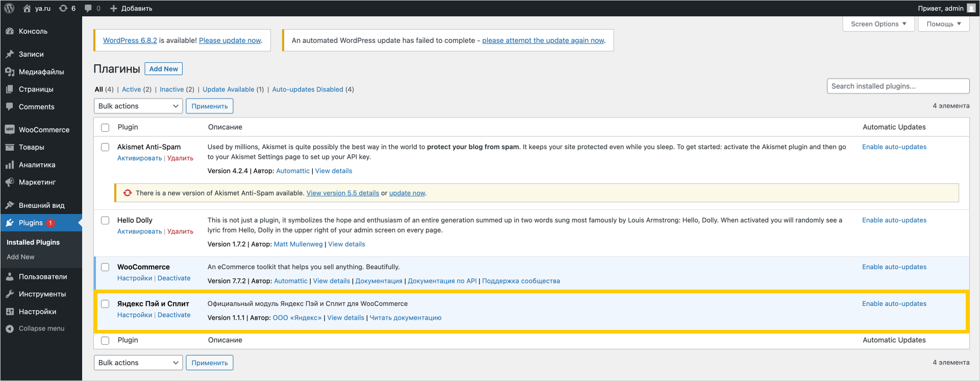Focus the Search installed plugins field

897,86
